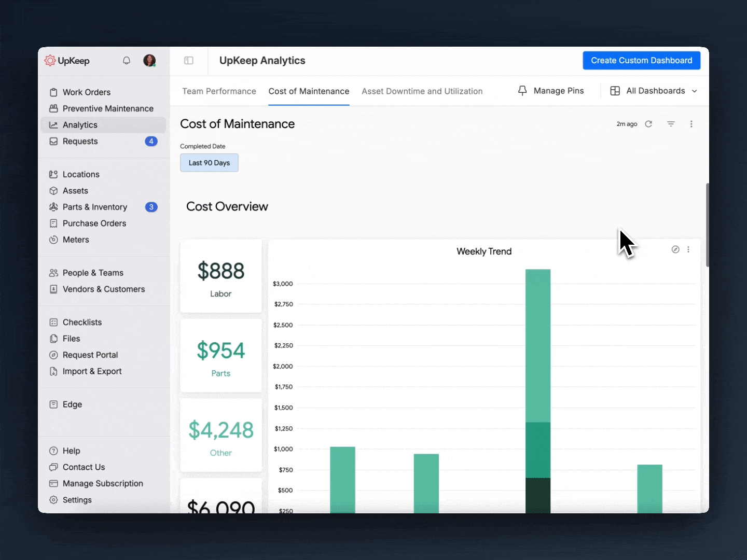Click the $954 Parts cost card

pos(221,356)
